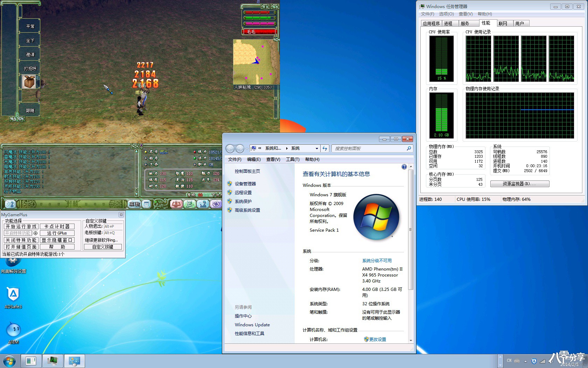Click up arrow of game chat scrollbar
The width and height of the screenshot is (588, 368).
(137, 152)
